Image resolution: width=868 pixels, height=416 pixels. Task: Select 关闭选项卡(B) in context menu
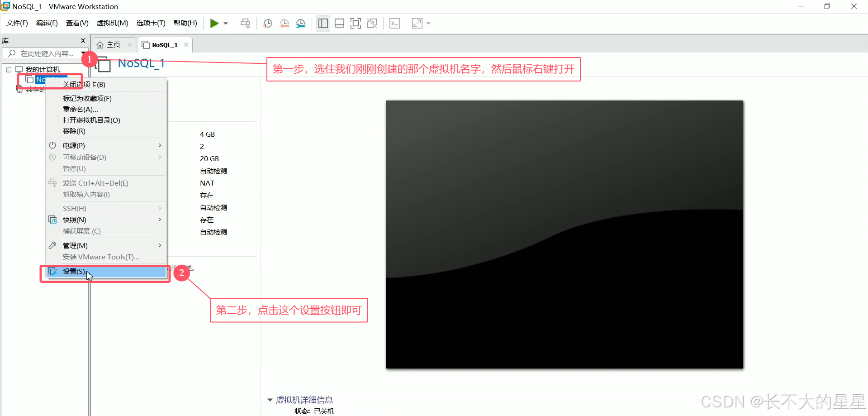pyautogui.click(x=106, y=85)
